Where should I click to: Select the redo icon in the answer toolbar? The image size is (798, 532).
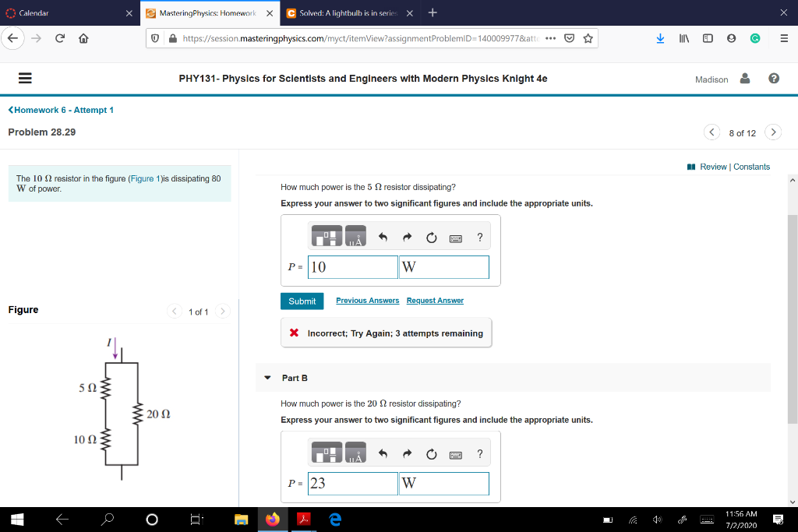(x=407, y=237)
